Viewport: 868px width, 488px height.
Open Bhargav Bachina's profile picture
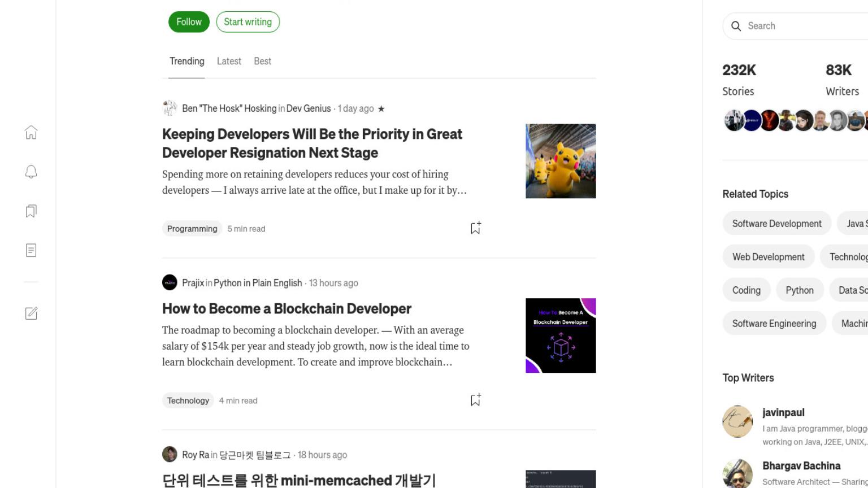737,473
